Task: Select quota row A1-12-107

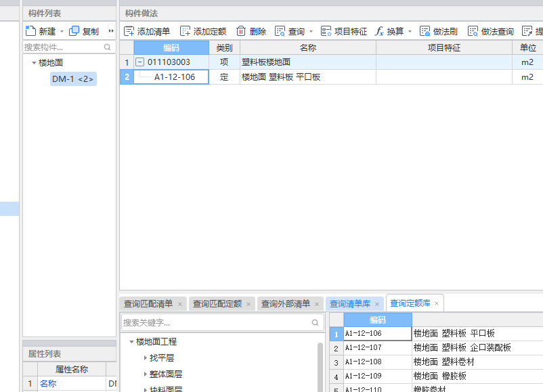Action: (378, 348)
